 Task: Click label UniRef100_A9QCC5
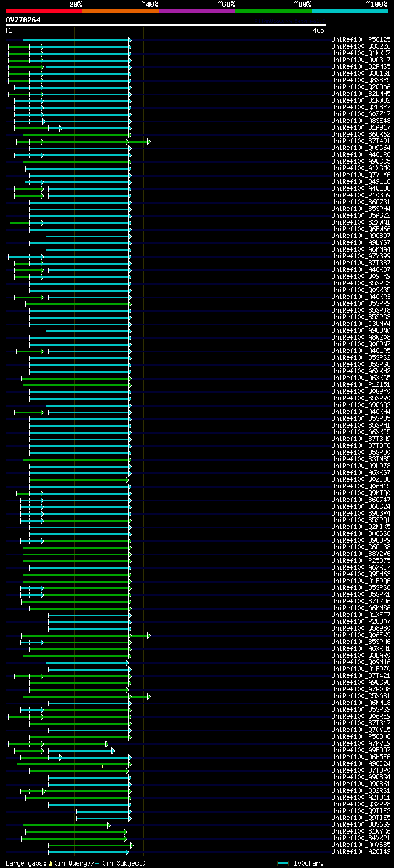click(361, 162)
